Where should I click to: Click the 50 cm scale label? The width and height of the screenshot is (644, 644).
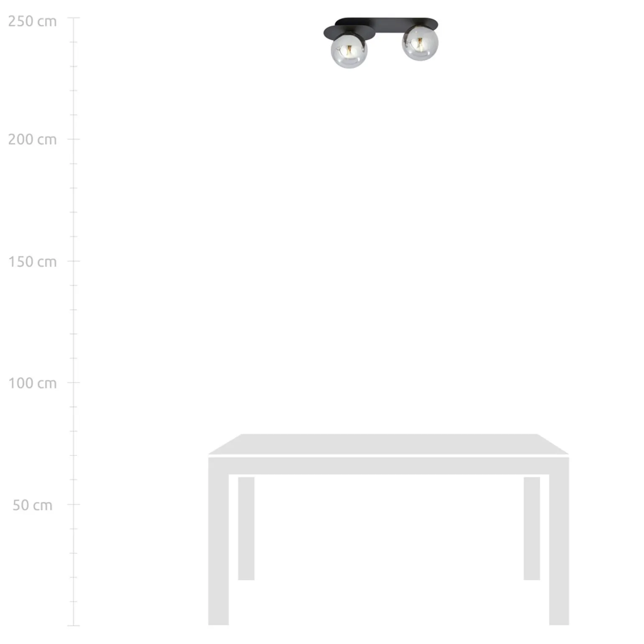pyautogui.click(x=32, y=505)
